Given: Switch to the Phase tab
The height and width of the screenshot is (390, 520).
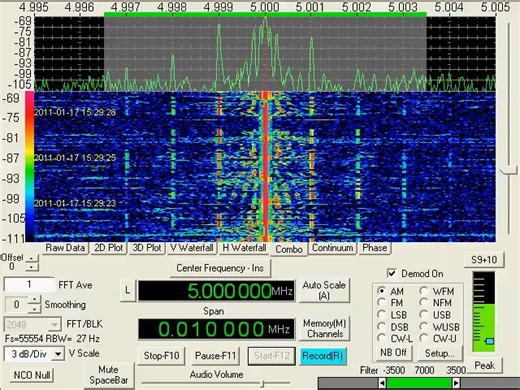Looking at the screenshot, I should click(x=374, y=248).
